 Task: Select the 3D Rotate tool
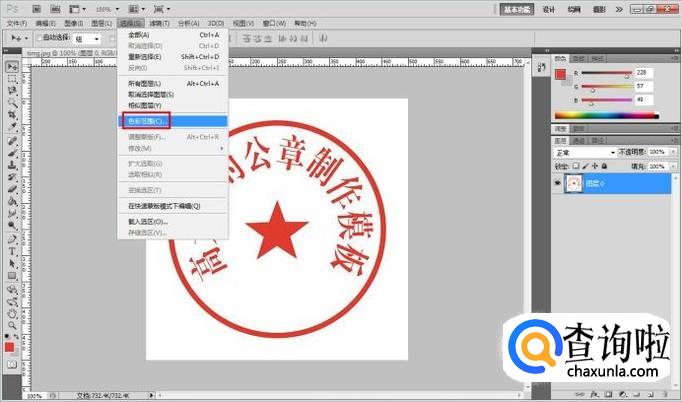12,289
